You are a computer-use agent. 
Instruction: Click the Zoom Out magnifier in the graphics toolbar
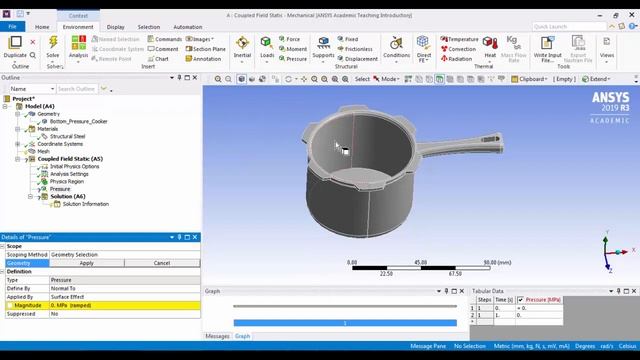coord(228,79)
